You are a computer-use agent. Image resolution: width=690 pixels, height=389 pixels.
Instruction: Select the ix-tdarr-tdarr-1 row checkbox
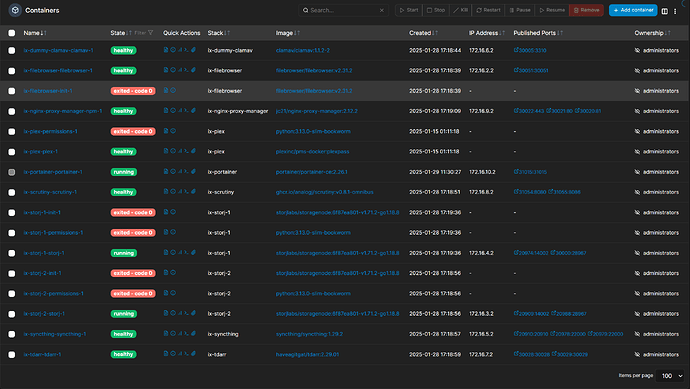12,354
